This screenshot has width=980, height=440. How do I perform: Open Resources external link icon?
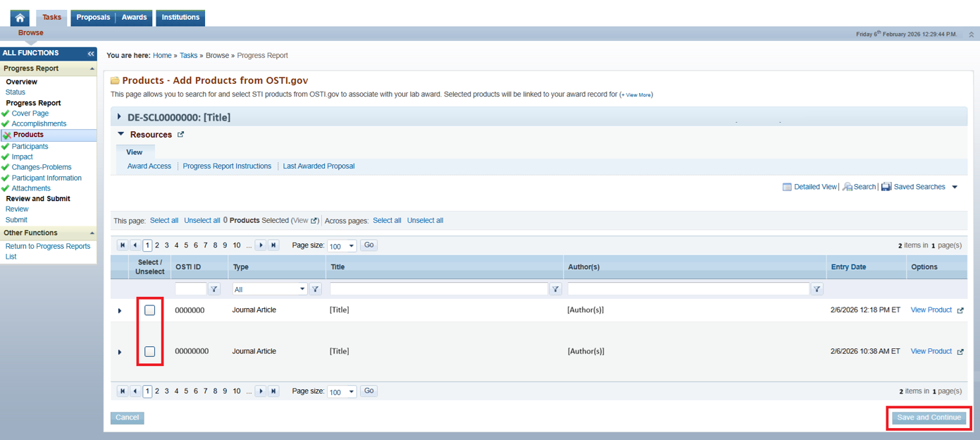[180, 135]
